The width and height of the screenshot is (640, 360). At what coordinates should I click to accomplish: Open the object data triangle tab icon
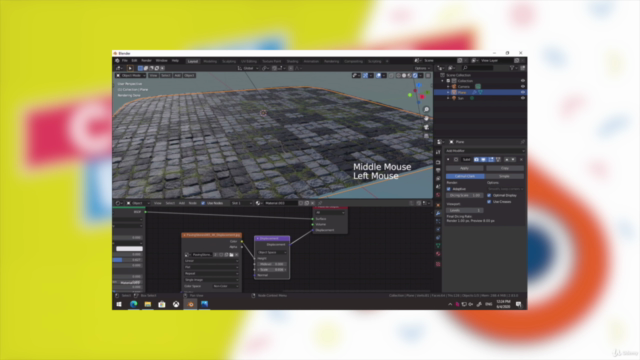coord(438,245)
